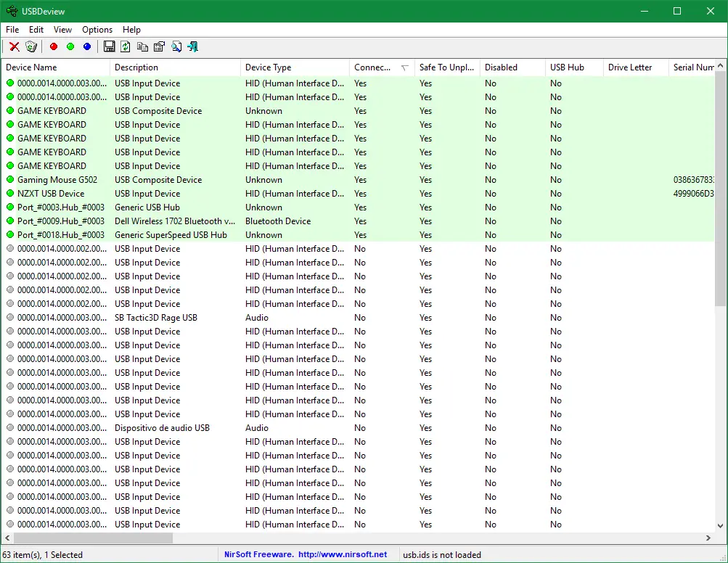Click the recycle bin toolbar icon

coord(30,46)
